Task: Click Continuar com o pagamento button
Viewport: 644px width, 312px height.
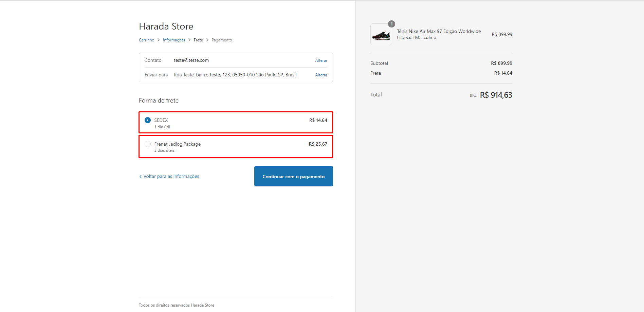Action: click(x=293, y=176)
